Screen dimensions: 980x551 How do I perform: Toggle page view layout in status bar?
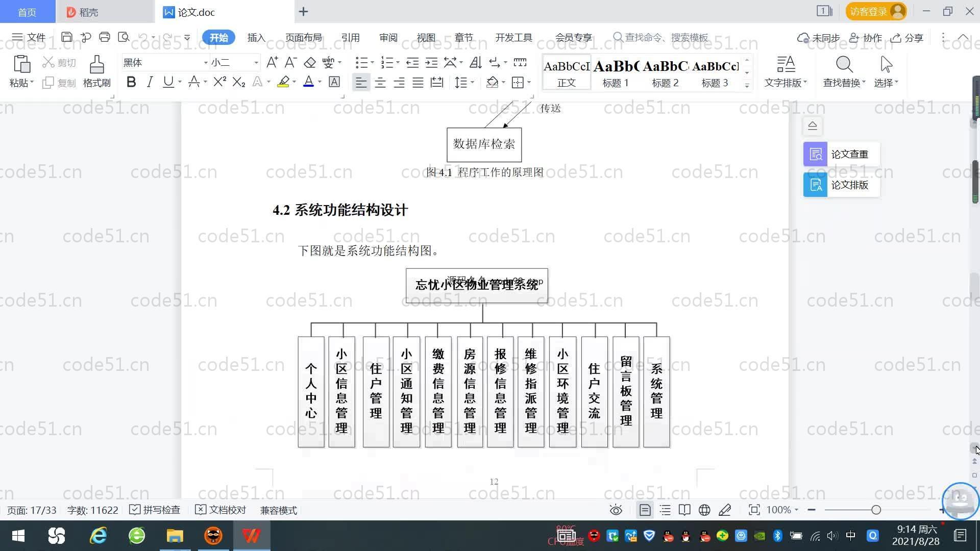tap(645, 510)
